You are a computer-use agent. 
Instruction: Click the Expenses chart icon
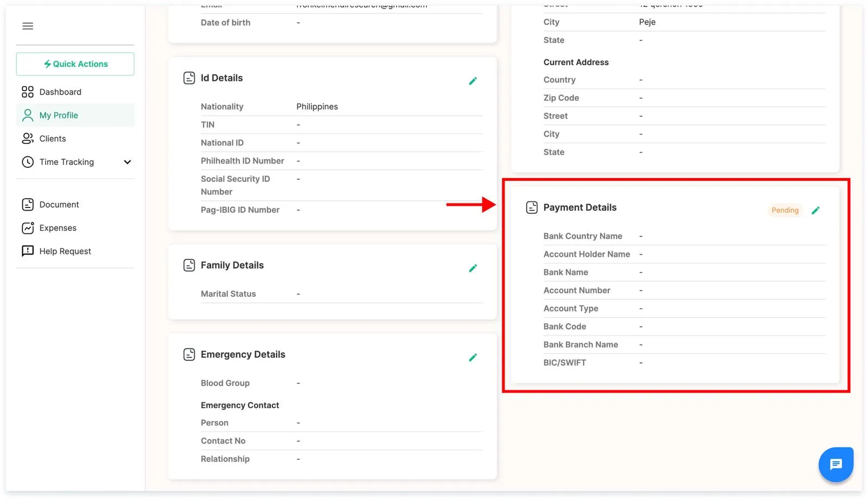(x=28, y=228)
